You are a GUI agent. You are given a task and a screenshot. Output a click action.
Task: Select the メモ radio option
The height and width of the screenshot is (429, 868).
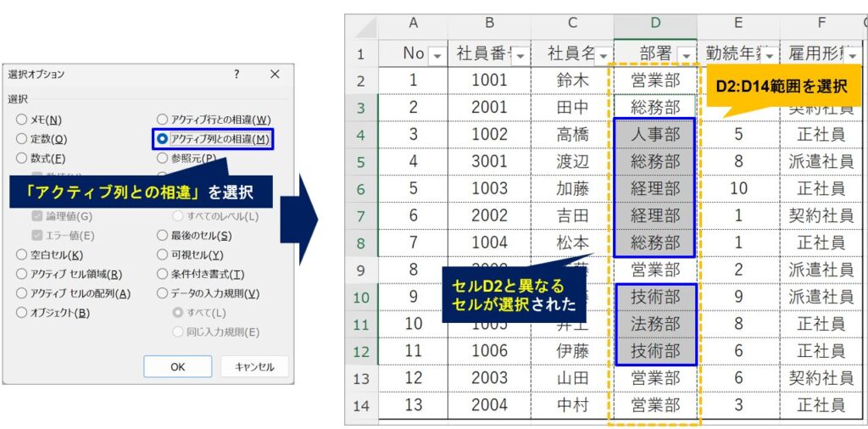[x=21, y=120]
